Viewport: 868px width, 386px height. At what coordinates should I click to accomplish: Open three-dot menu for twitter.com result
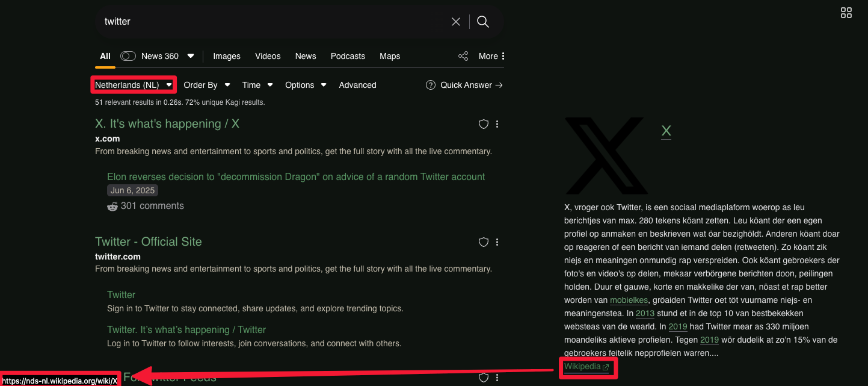(x=497, y=242)
